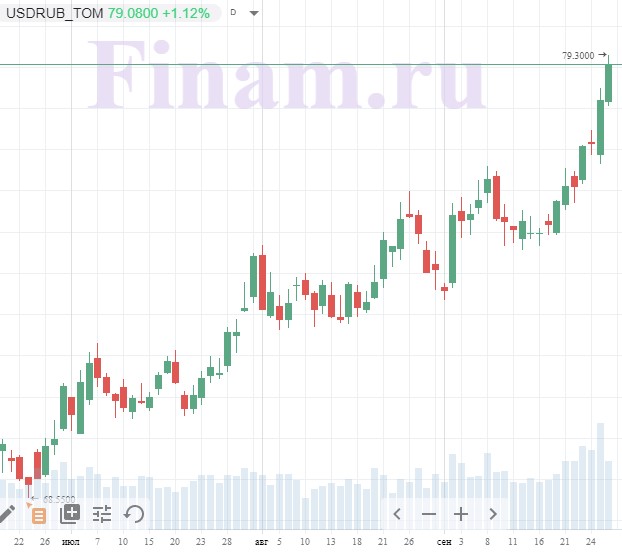Select the last green candlestick
Viewport: 622px width, 556px height.
[609, 83]
